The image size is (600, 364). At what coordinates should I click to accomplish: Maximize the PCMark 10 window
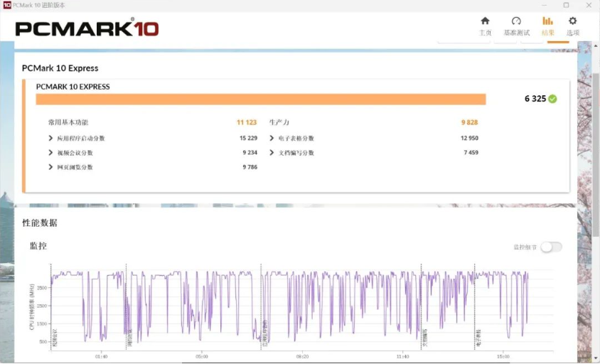tap(566, 5)
